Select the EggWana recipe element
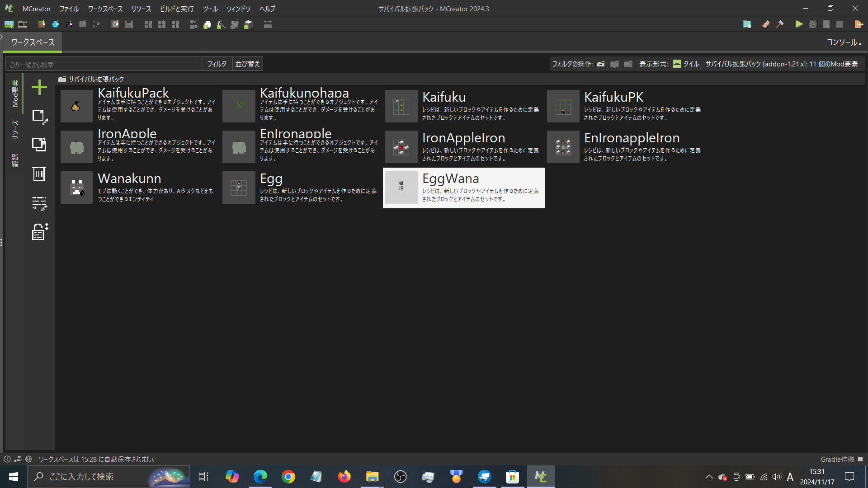Screen dimensions: 868x488 464,188
